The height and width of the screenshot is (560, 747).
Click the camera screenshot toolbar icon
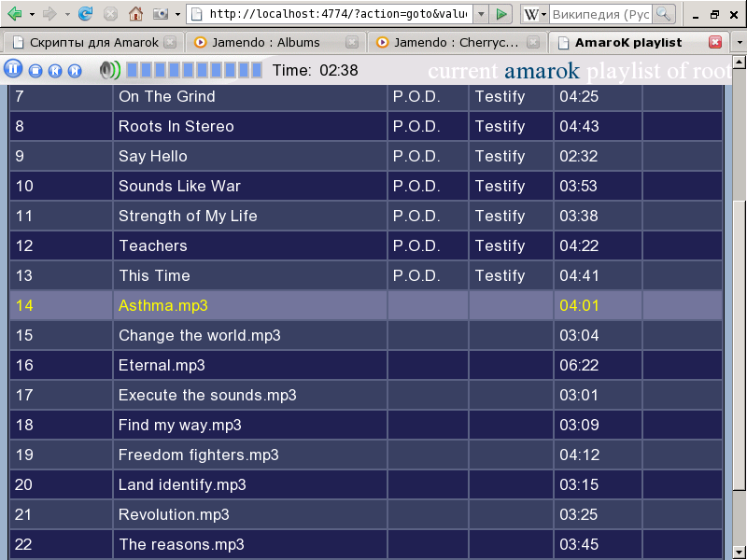coord(161,14)
